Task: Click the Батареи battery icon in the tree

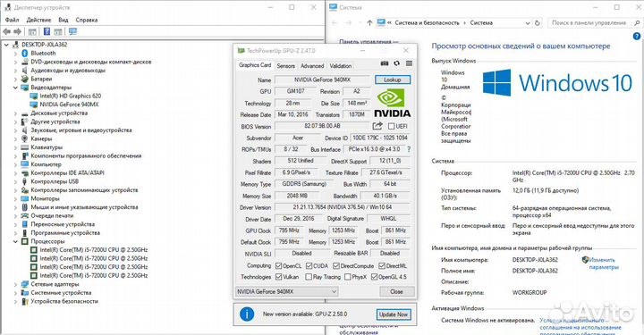Action: pos(25,79)
